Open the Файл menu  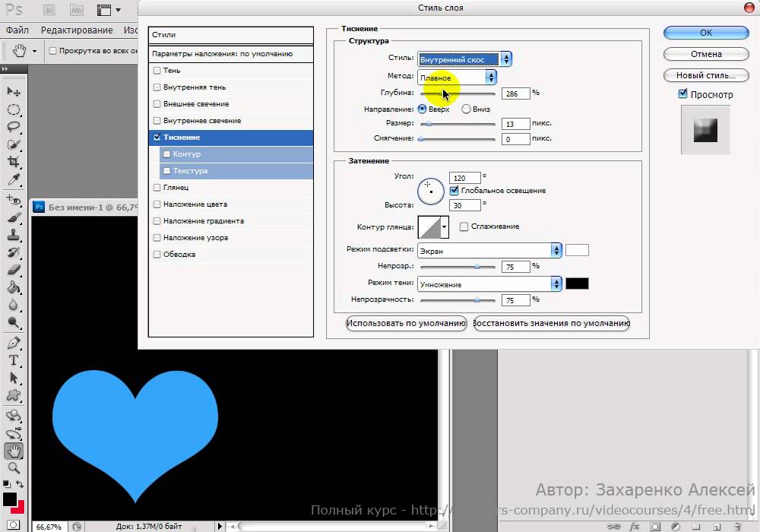(17, 30)
